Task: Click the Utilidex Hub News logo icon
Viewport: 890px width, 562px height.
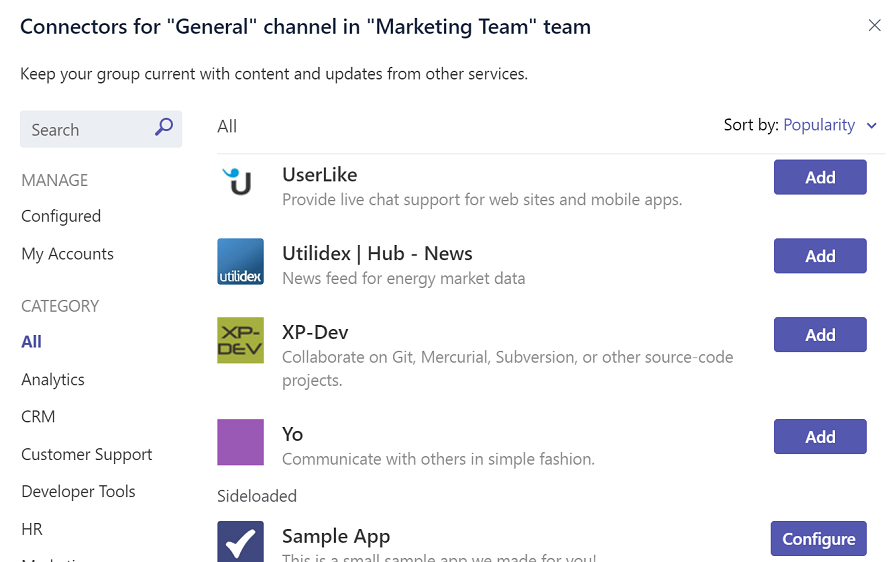Action: click(x=240, y=261)
